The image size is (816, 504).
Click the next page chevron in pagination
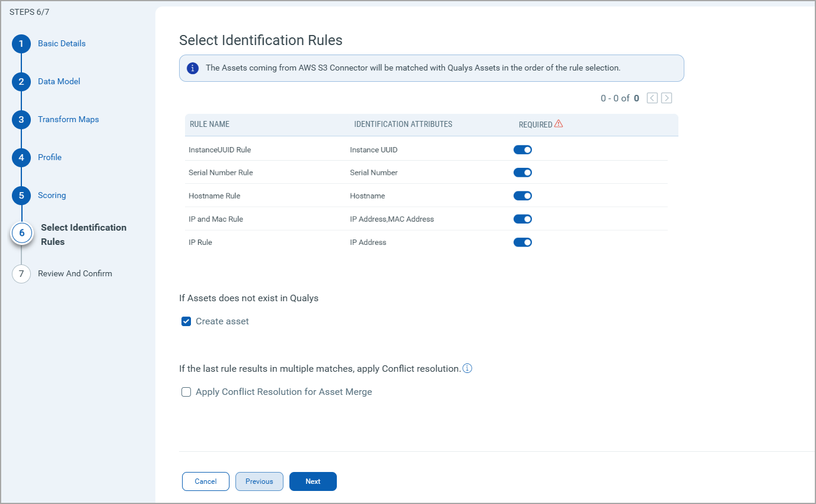click(x=665, y=97)
